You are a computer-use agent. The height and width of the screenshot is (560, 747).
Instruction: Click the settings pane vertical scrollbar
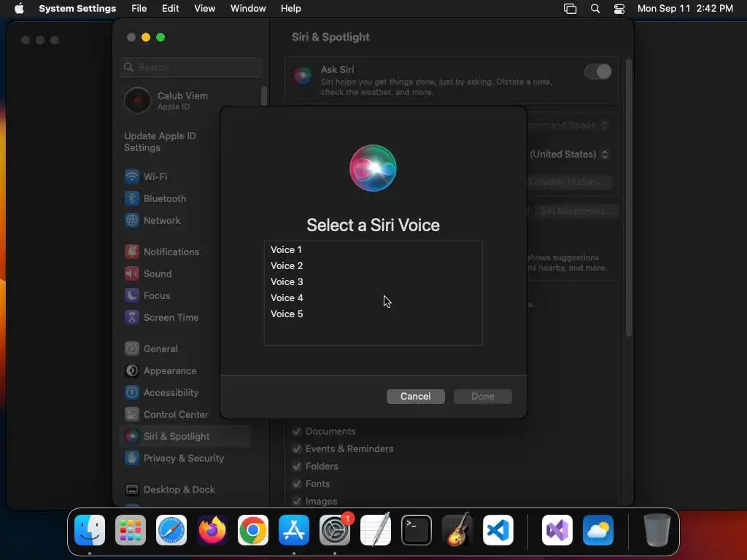628,198
